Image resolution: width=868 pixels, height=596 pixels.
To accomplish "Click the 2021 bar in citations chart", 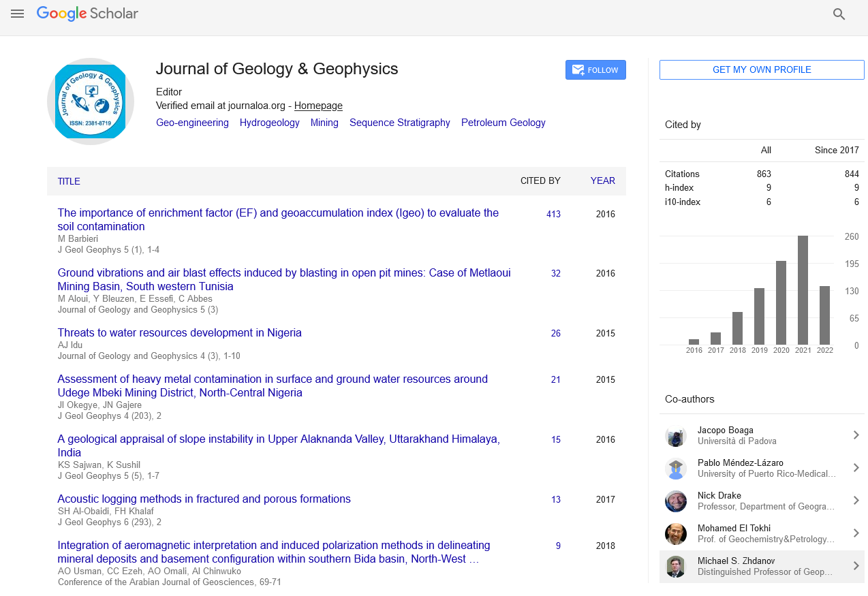I will pos(803,290).
